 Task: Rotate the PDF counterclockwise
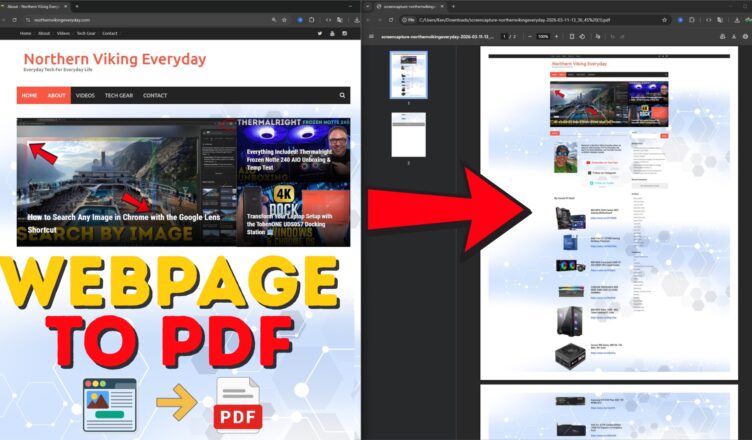pyautogui.click(x=582, y=36)
